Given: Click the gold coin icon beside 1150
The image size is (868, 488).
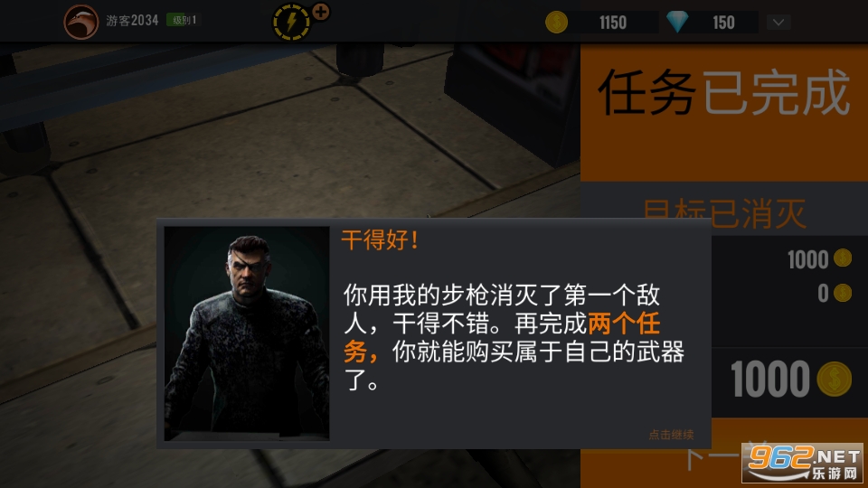Looking at the screenshot, I should tap(556, 23).
